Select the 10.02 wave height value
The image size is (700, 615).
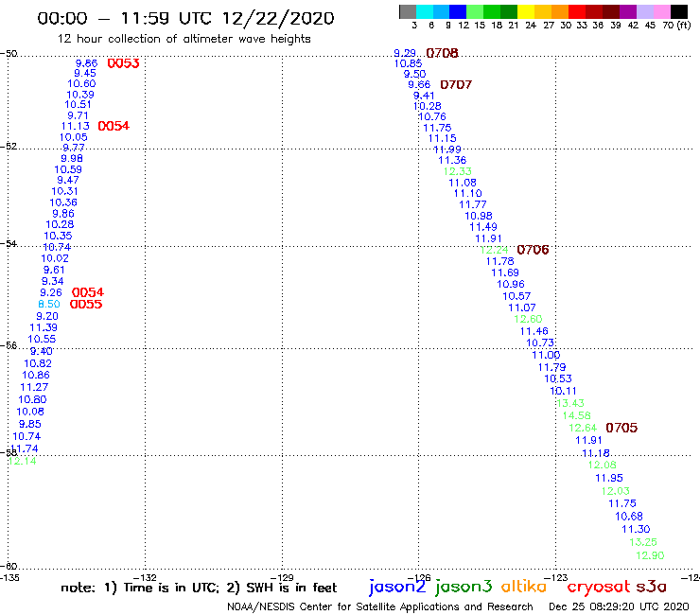55,258
